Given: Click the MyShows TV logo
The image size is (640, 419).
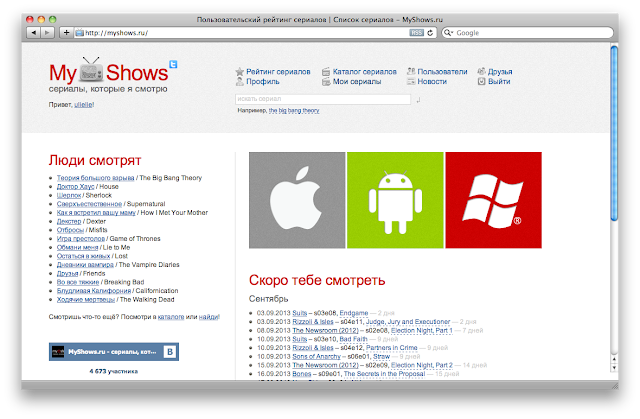Looking at the screenshot, I should coord(109,71).
